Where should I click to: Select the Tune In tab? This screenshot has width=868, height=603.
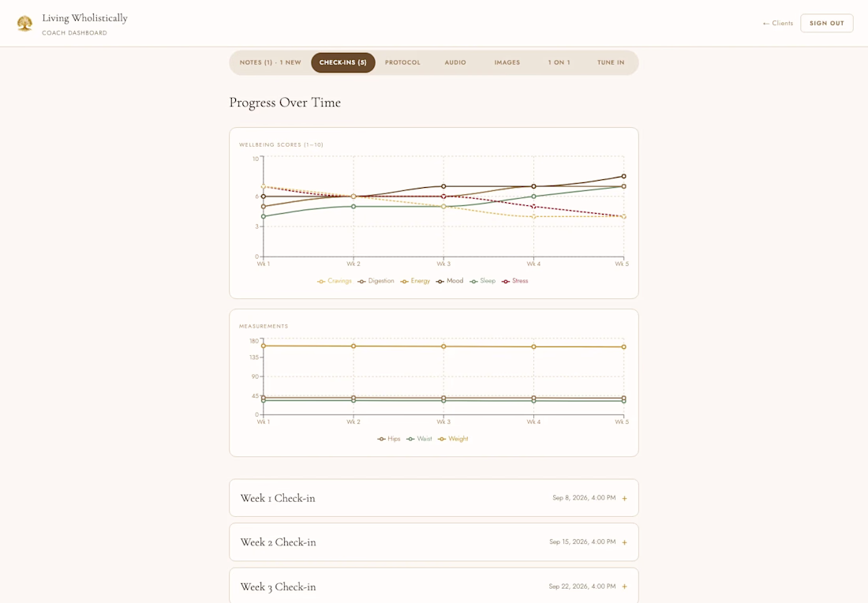[x=611, y=62]
